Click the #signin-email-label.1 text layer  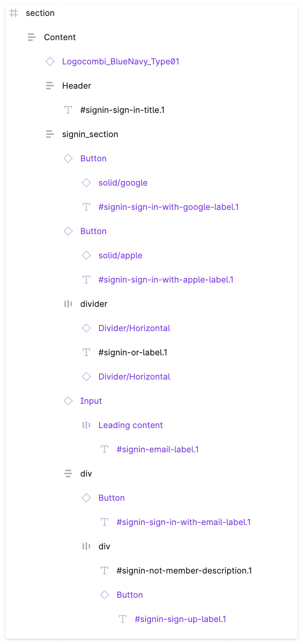point(158,449)
